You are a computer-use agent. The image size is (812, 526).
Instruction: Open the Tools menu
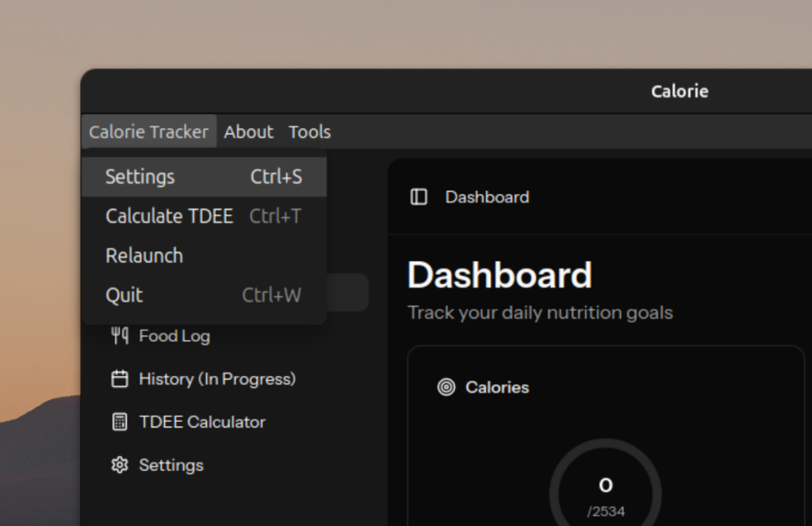point(309,132)
